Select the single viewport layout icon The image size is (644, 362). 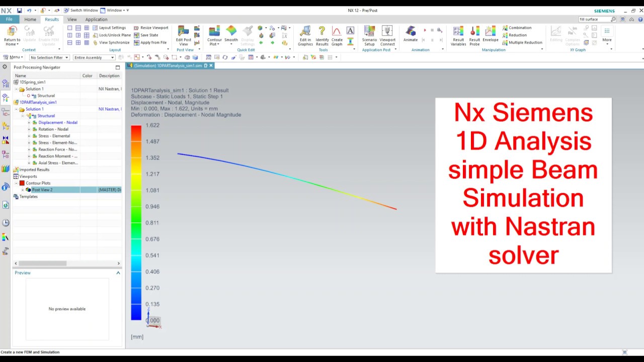click(70, 28)
